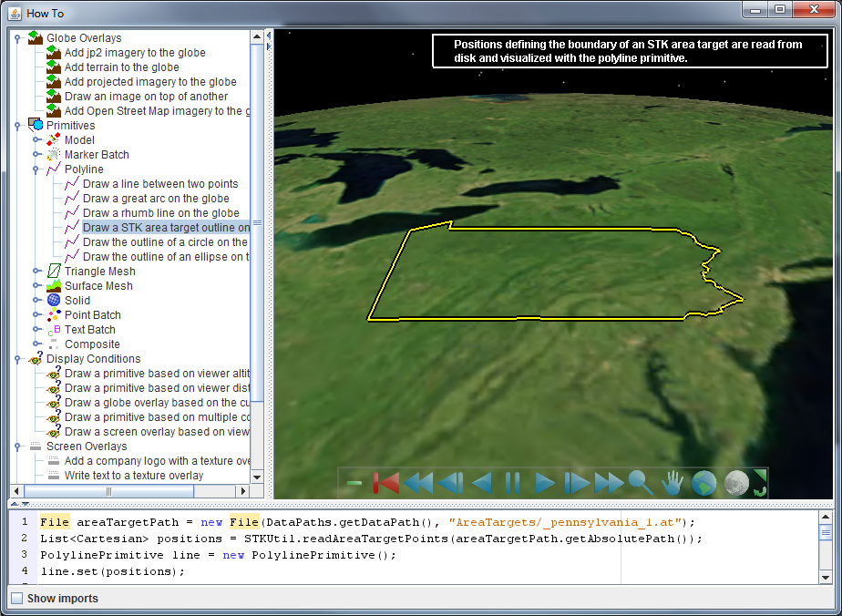Select the hand pan tool

tap(672, 483)
